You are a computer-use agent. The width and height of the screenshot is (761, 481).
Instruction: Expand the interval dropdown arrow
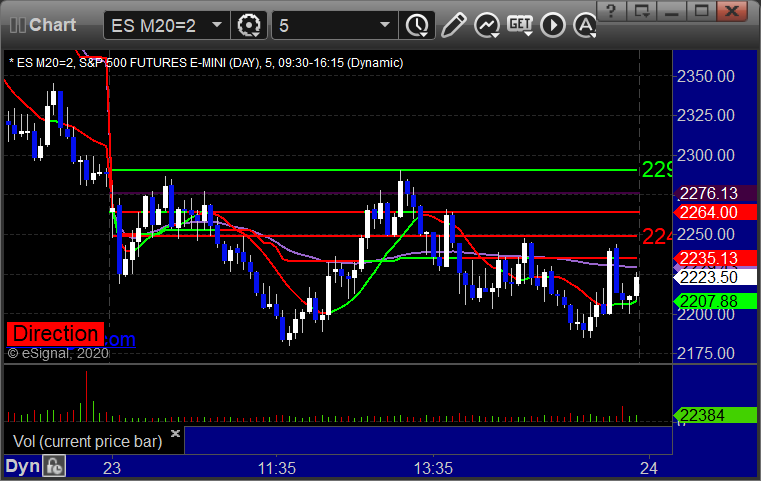(385, 25)
